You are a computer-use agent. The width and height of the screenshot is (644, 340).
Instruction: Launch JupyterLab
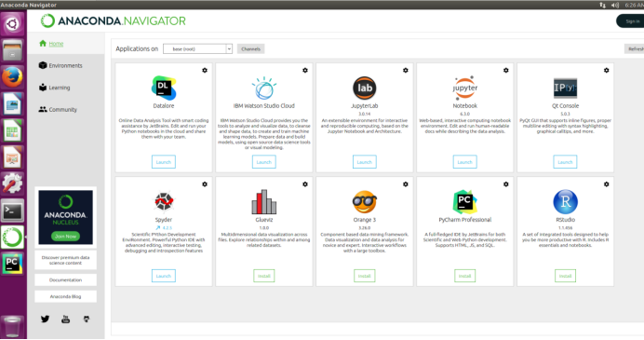[364, 162]
